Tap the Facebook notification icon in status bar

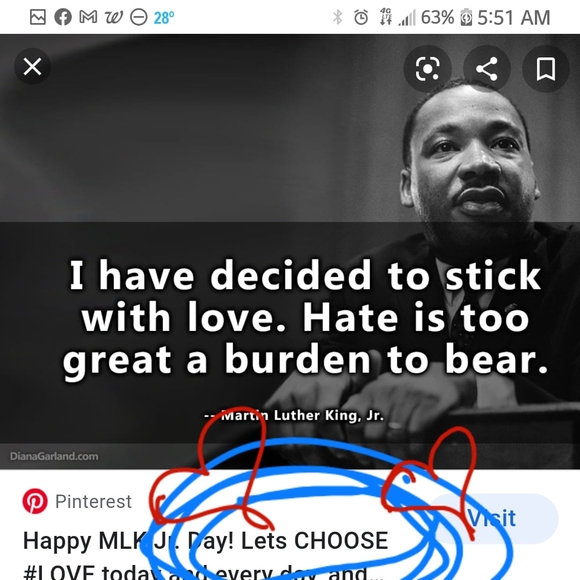click(63, 17)
